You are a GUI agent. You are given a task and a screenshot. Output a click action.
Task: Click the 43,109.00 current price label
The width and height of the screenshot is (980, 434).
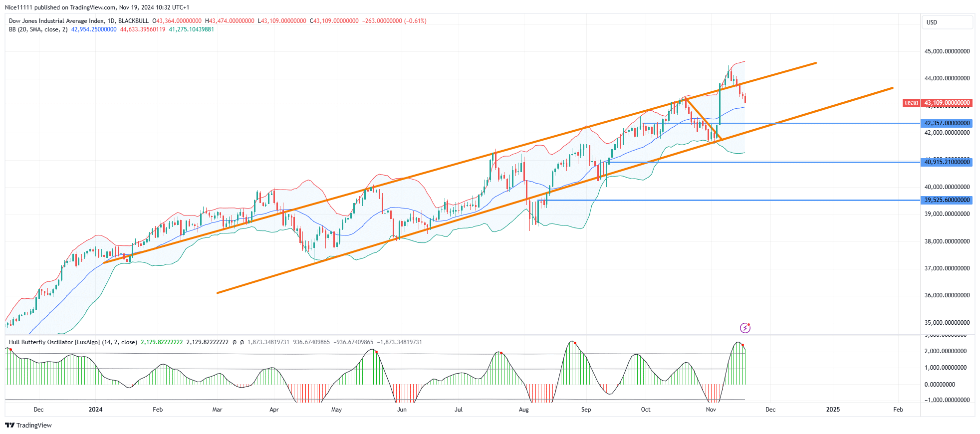click(947, 103)
